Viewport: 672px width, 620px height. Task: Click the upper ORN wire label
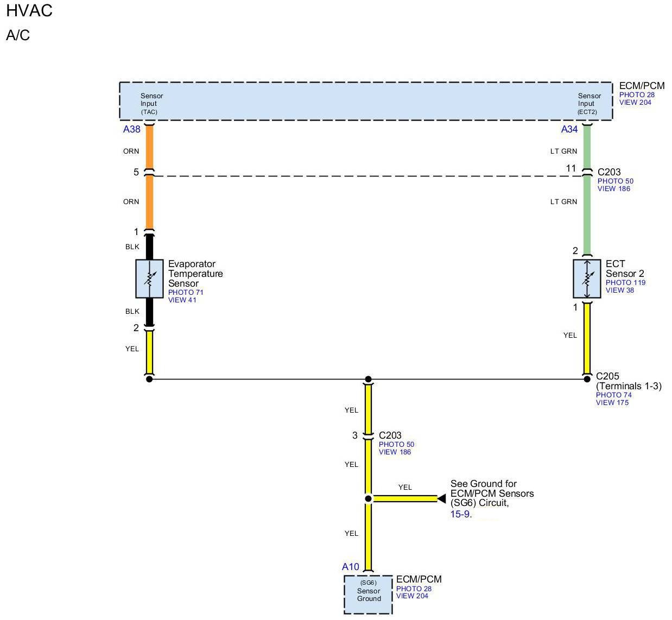(x=131, y=151)
